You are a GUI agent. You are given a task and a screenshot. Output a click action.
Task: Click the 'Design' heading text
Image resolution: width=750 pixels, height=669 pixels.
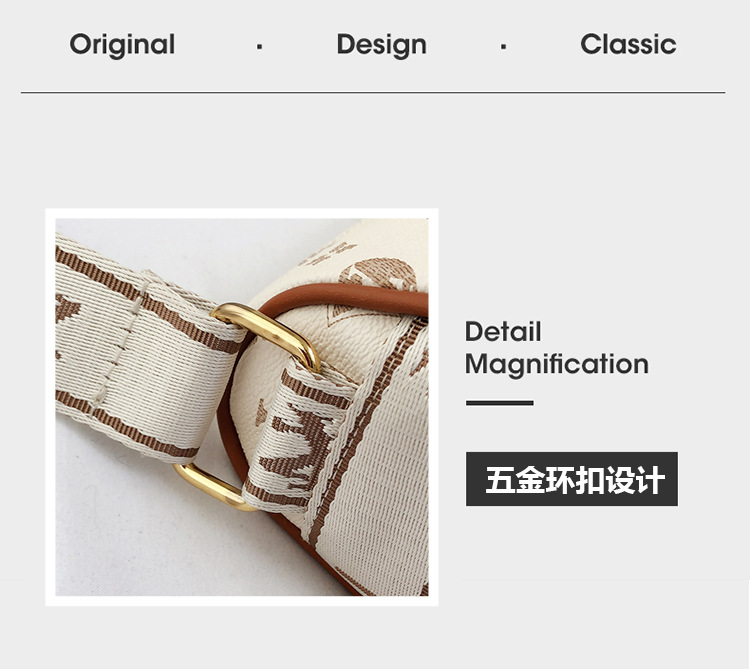[381, 45]
